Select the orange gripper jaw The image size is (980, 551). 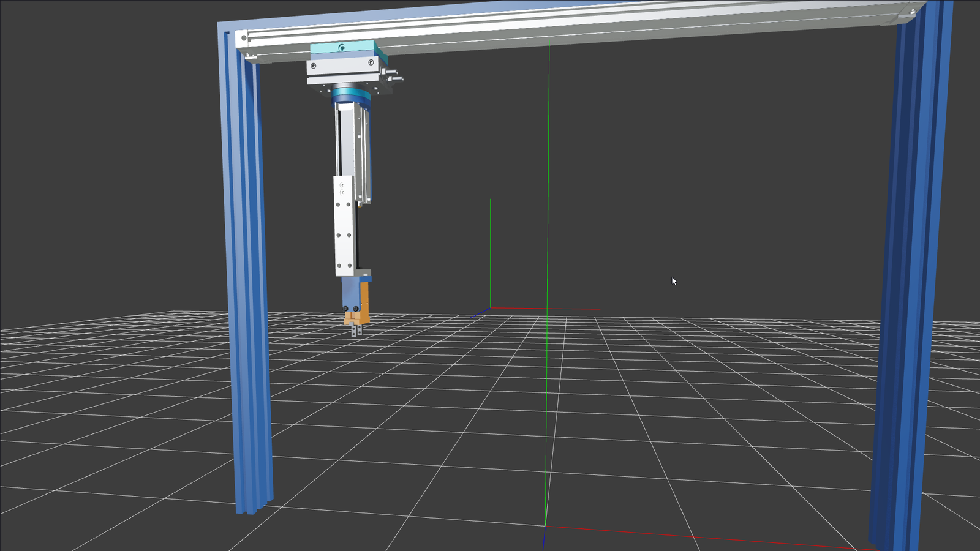364,303
